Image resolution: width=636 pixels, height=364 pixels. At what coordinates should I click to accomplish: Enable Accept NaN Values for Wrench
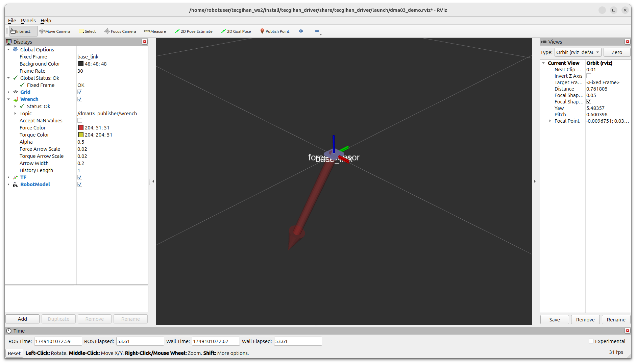(x=80, y=120)
